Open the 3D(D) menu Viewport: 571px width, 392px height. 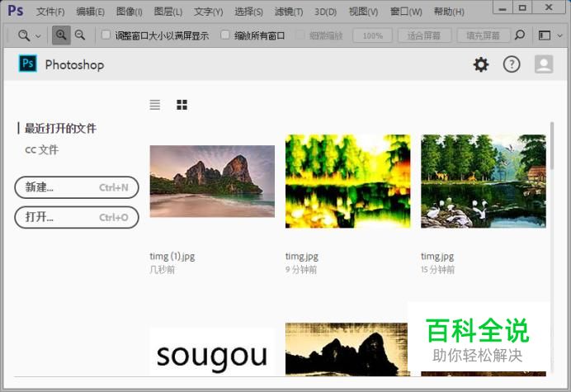pos(326,12)
